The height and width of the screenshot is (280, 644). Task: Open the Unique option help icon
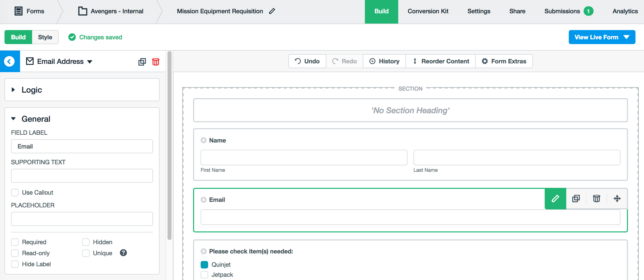123,253
